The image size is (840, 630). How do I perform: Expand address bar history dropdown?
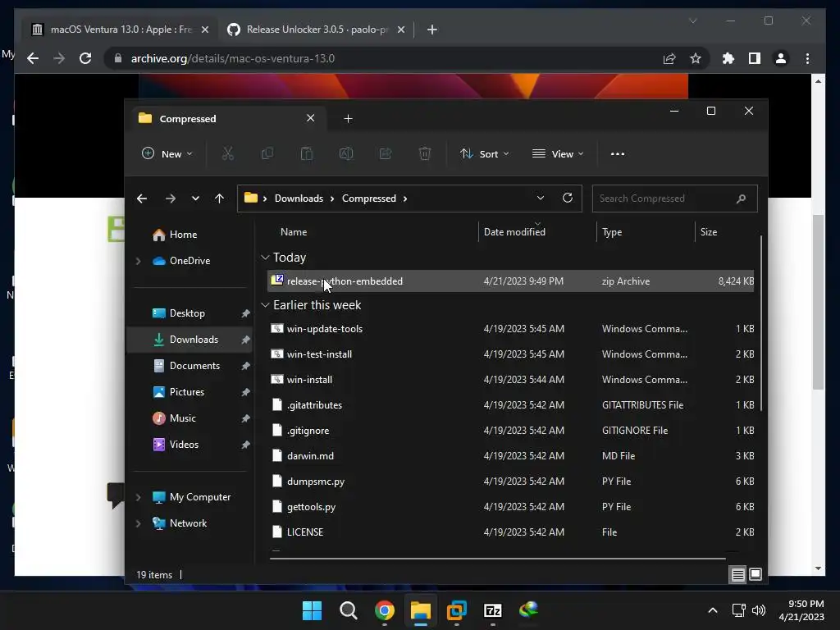(x=541, y=199)
